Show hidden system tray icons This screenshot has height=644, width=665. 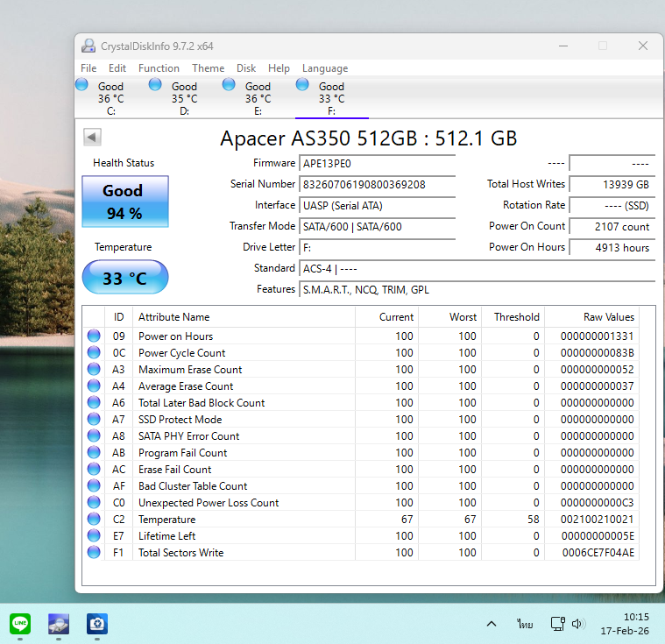492,624
